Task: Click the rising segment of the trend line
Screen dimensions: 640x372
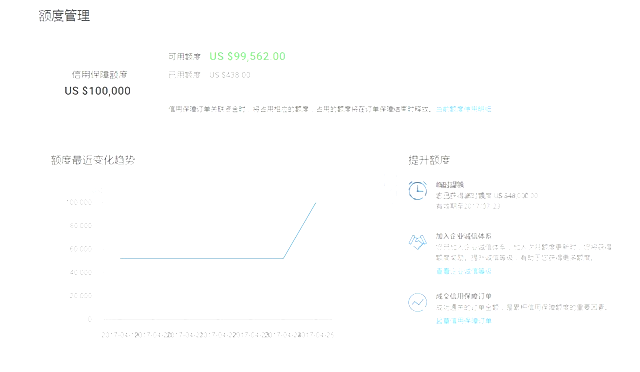Action: click(300, 231)
